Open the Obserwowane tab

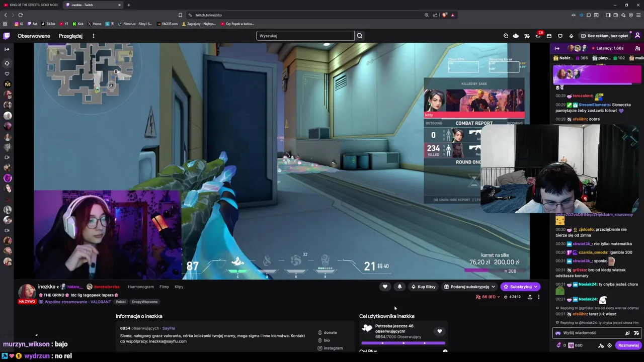click(x=34, y=36)
